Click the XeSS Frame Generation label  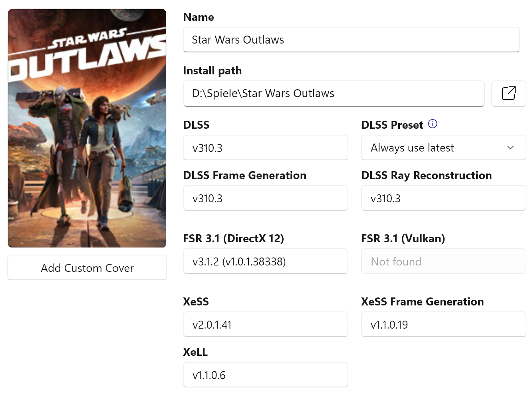(x=422, y=302)
